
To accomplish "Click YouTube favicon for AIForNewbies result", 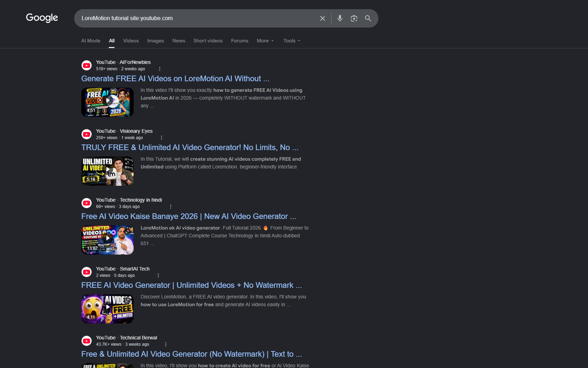I will point(87,65).
